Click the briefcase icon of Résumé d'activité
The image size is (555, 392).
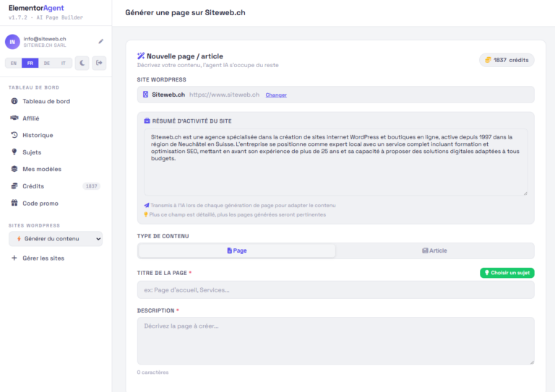pyautogui.click(x=147, y=121)
